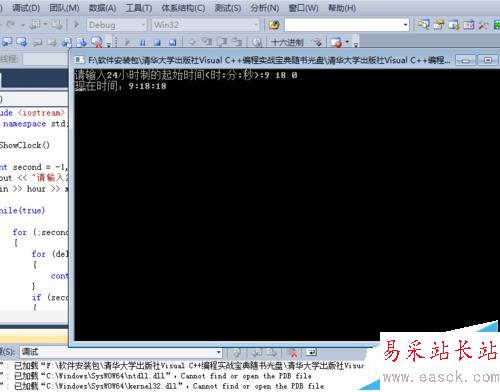Viewport: 500px width, 392px height.
Task: Open the 分析(N) menu
Action: [265, 8]
